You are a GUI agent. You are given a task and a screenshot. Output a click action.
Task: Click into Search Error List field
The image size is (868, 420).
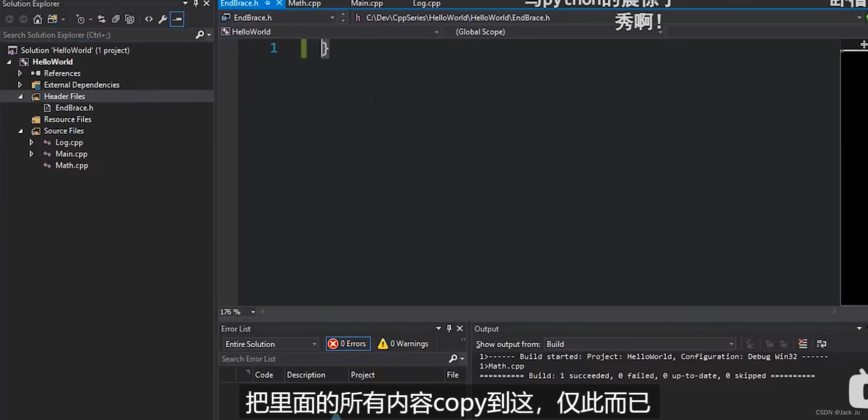click(333, 359)
